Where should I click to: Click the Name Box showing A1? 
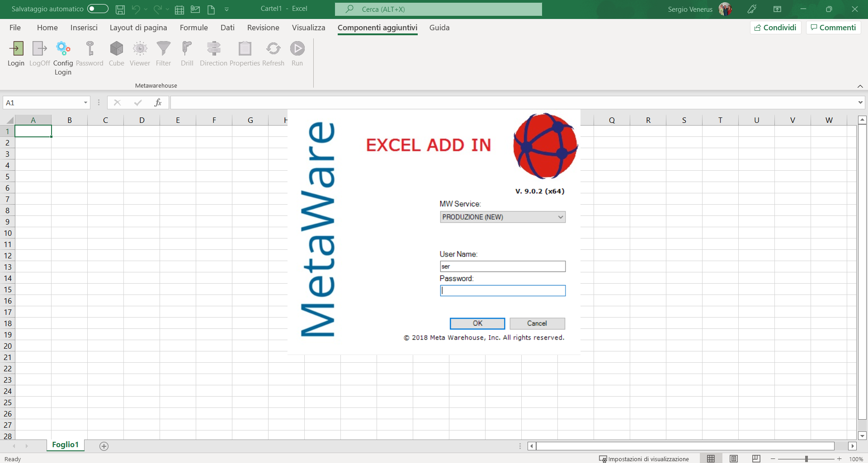pyautogui.click(x=43, y=103)
